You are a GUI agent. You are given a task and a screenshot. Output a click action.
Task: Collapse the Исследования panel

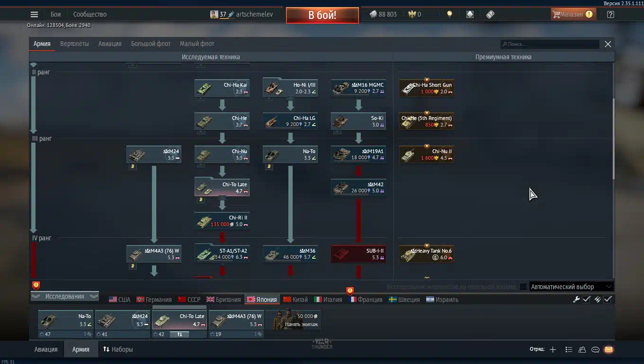(x=64, y=296)
